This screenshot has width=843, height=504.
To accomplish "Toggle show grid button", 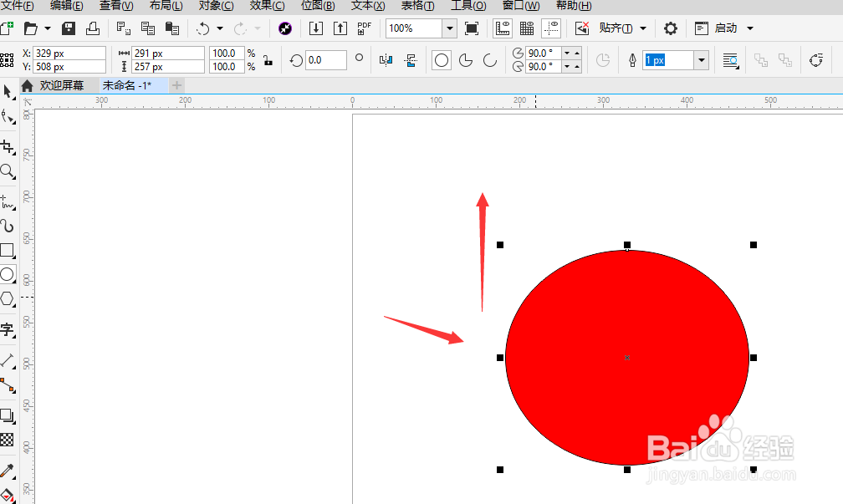I will [527, 28].
